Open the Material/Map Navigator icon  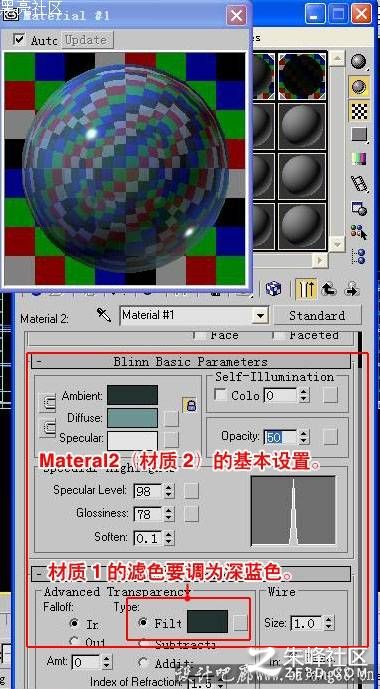tap(359, 256)
